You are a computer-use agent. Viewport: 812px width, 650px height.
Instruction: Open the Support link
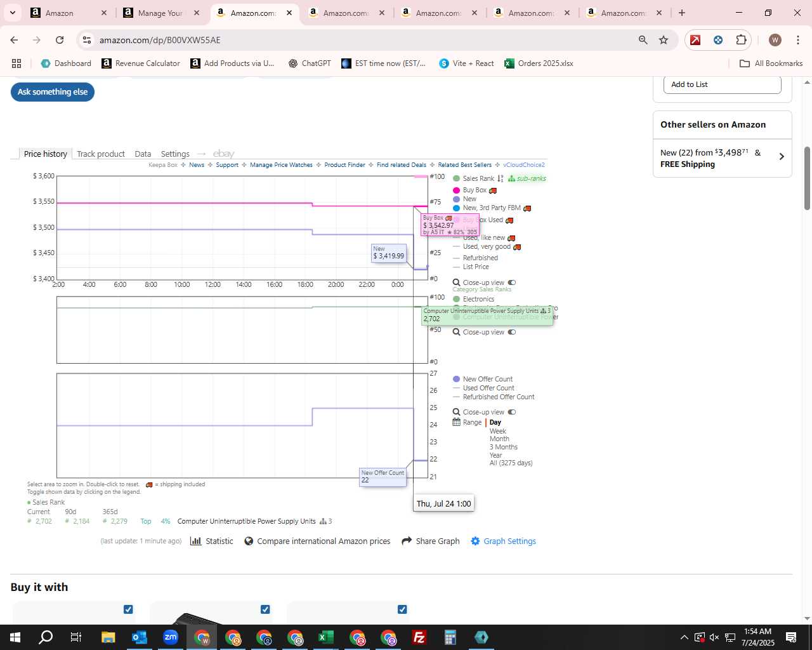(x=227, y=165)
